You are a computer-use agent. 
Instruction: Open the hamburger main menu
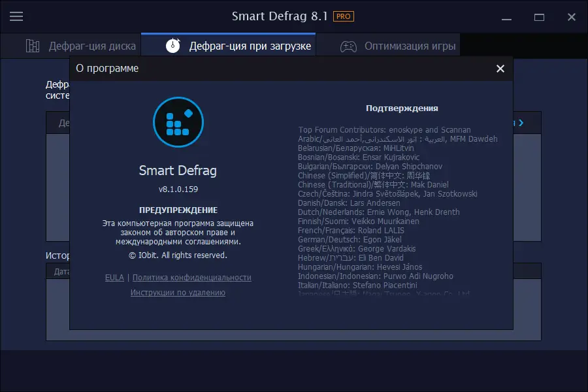(16, 16)
